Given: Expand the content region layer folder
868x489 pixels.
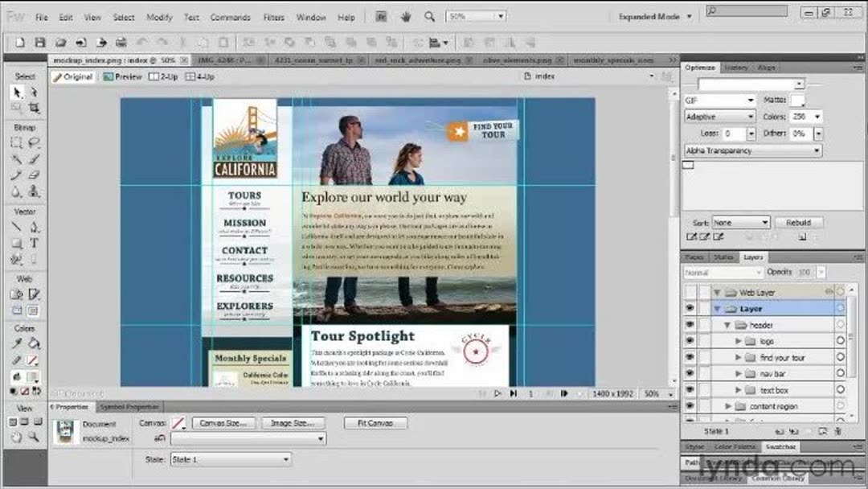Looking at the screenshot, I should [728, 405].
